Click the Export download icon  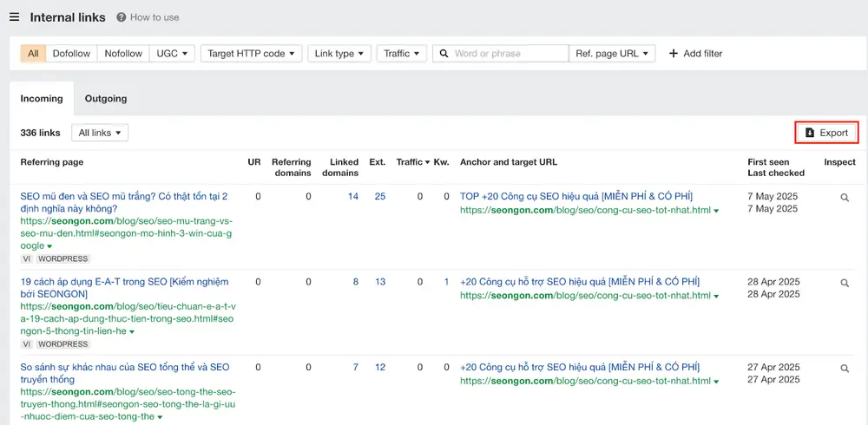810,133
